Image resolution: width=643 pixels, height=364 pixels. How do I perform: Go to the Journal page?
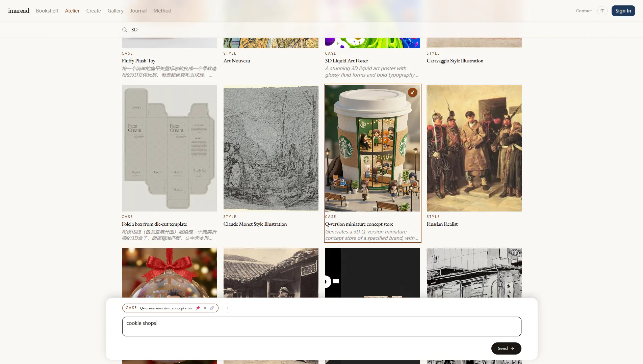click(138, 11)
